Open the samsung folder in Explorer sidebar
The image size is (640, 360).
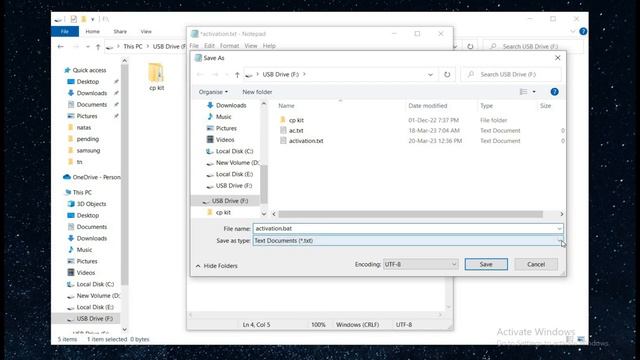88,150
